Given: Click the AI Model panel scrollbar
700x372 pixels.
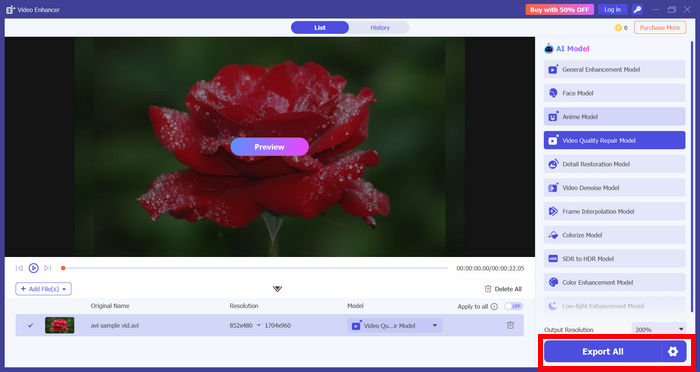Looking at the screenshot, I should point(692,176).
